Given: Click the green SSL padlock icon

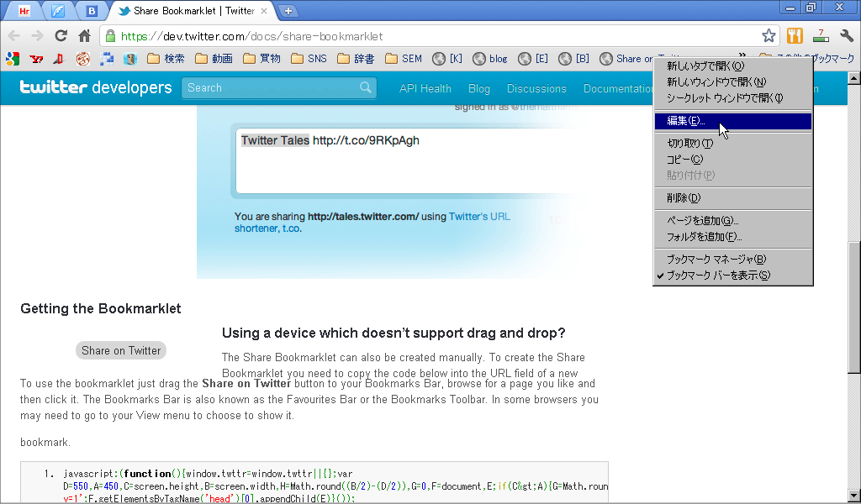Looking at the screenshot, I should click(110, 36).
